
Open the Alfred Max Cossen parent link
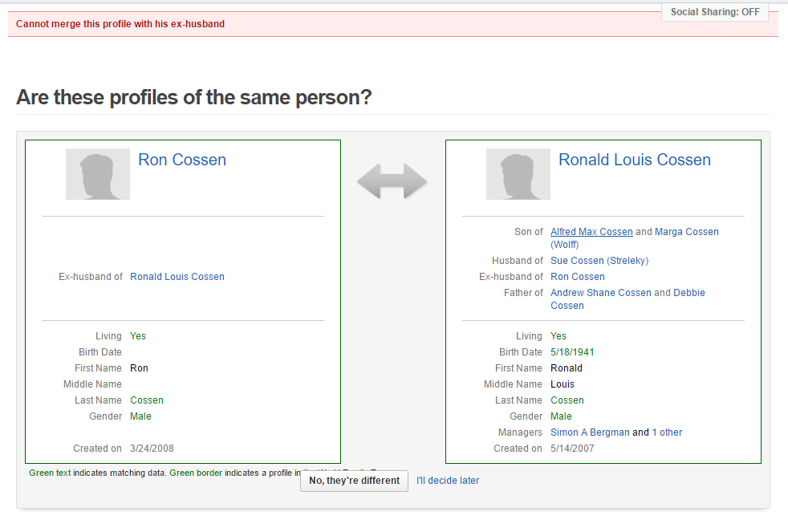[x=591, y=232]
